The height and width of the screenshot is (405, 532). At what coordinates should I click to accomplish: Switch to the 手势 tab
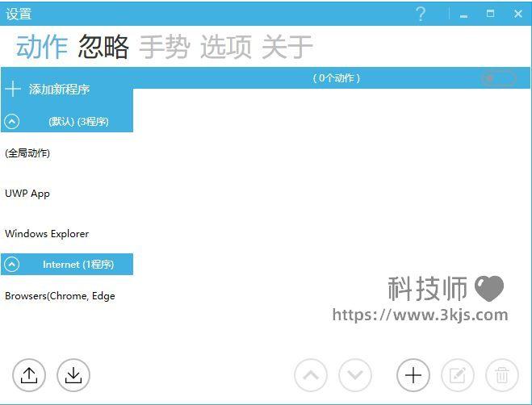pos(165,47)
